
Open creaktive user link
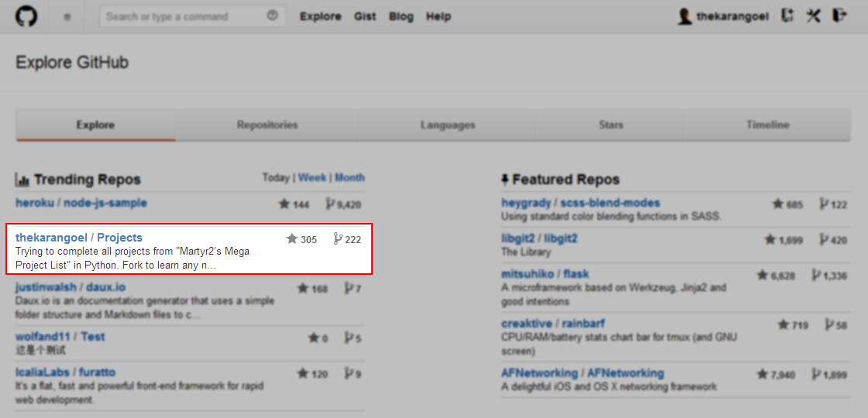pyautogui.click(x=526, y=324)
